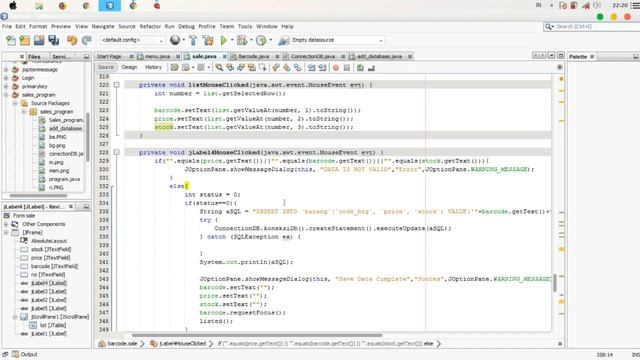This screenshot has height=360, width=640.
Task: Switch to History view
Action: pos(153,67)
